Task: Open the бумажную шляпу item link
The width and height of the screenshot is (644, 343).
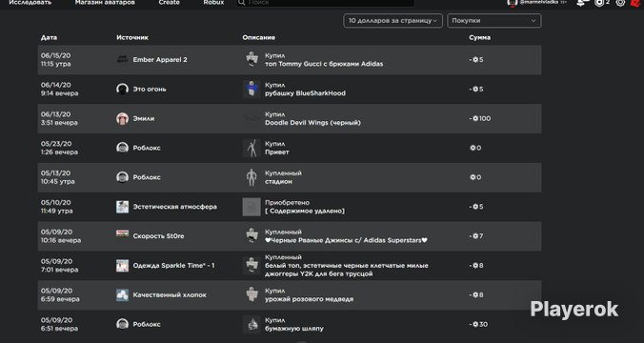Action: tap(294, 329)
